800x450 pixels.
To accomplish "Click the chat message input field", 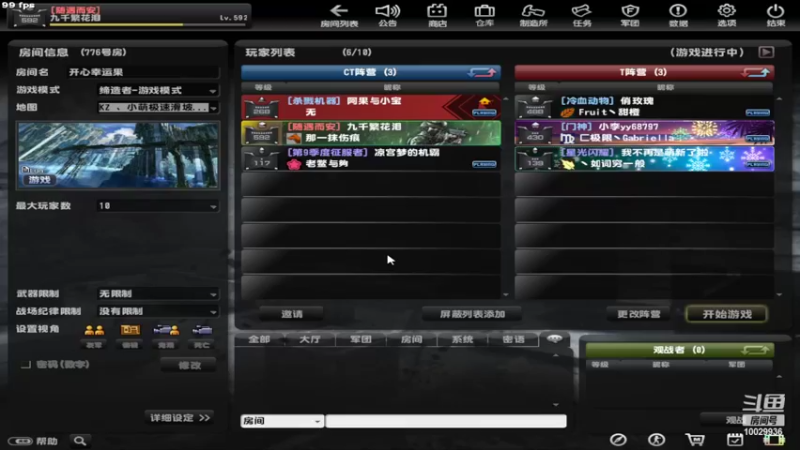I will [x=446, y=421].
